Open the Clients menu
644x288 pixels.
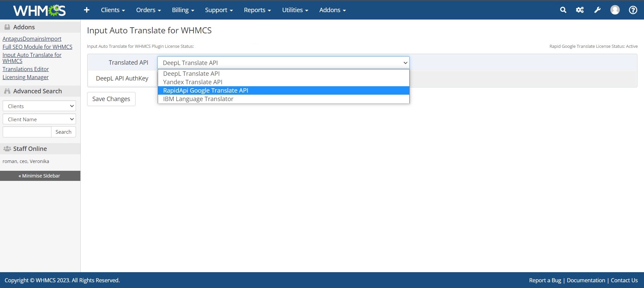click(113, 10)
